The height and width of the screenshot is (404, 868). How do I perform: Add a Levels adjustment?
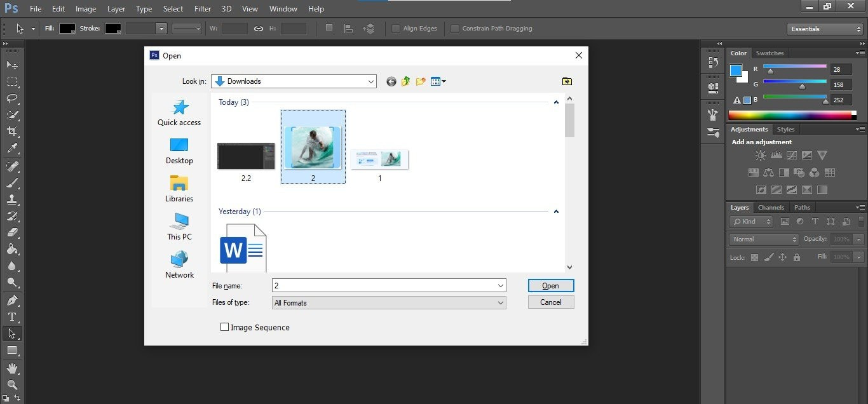point(776,155)
